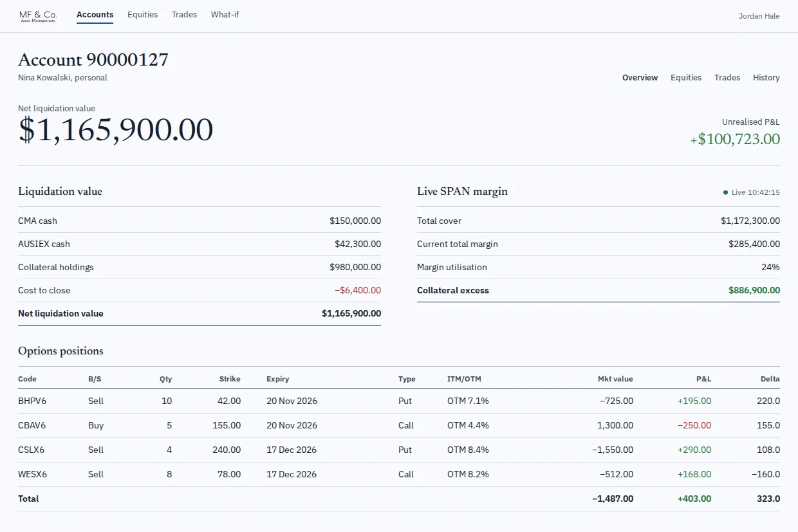Viewport: 798px width, 532px height.
Task: Click the Strike column header
Action: [230, 379]
